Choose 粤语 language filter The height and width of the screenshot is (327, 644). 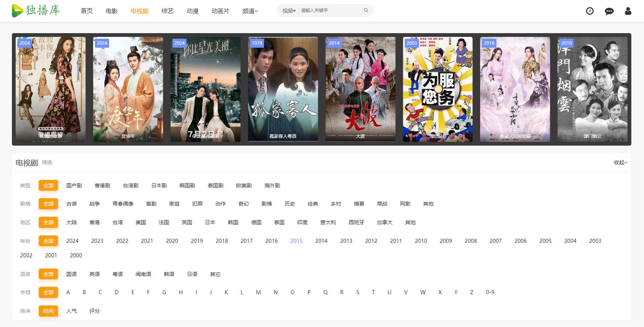pos(118,274)
